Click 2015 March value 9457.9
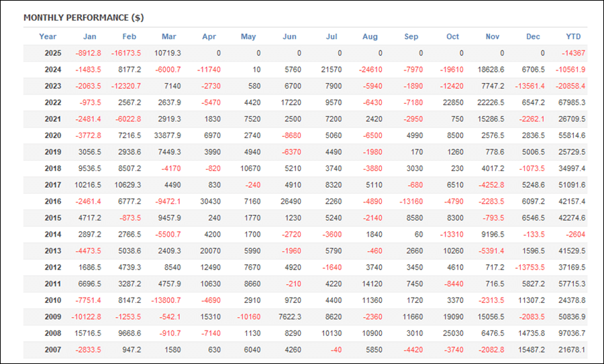The height and width of the screenshot is (364, 604). (169, 218)
